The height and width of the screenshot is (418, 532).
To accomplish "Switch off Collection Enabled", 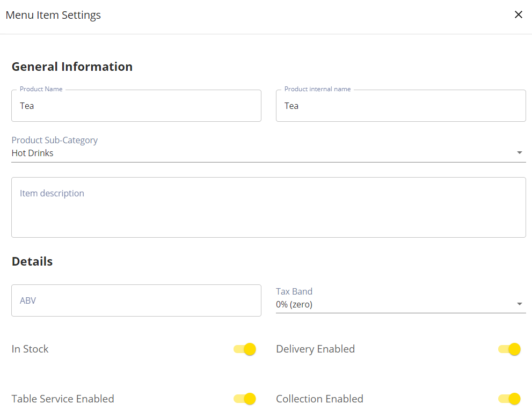I will [509, 399].
